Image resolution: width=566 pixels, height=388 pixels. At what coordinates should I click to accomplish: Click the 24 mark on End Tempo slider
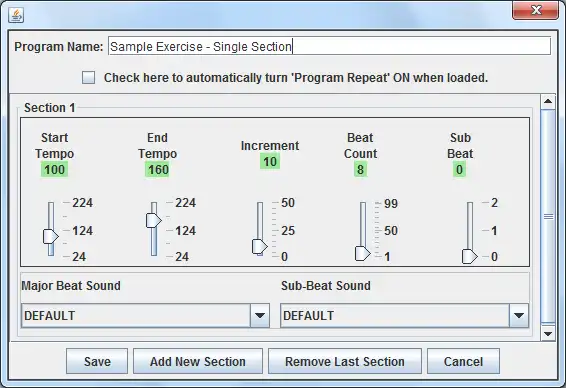[182, 257]
